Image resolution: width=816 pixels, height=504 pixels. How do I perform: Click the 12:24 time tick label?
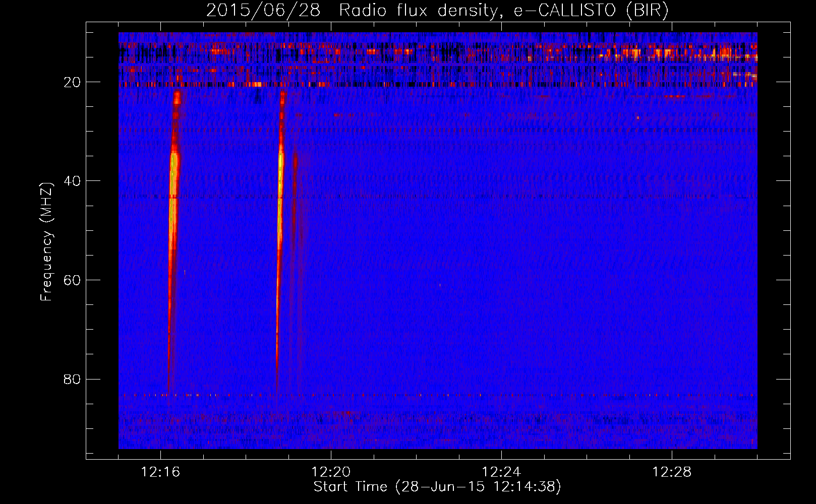click(x=501, y=472)
